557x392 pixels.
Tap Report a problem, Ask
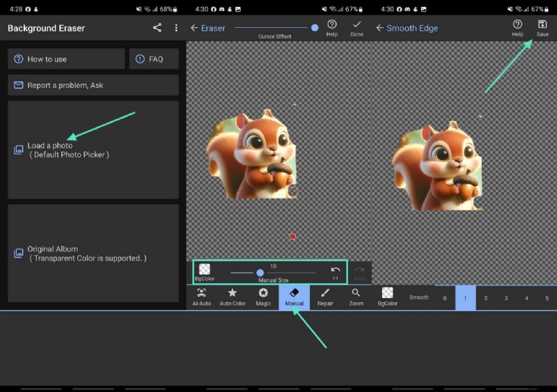[x=93, y=85]
